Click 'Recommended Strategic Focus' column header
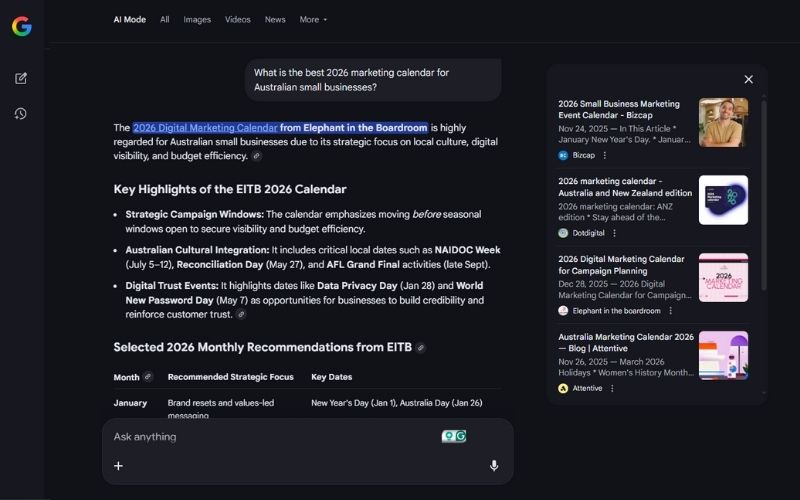Screen dimensions: 800x500 coord(231,377)
